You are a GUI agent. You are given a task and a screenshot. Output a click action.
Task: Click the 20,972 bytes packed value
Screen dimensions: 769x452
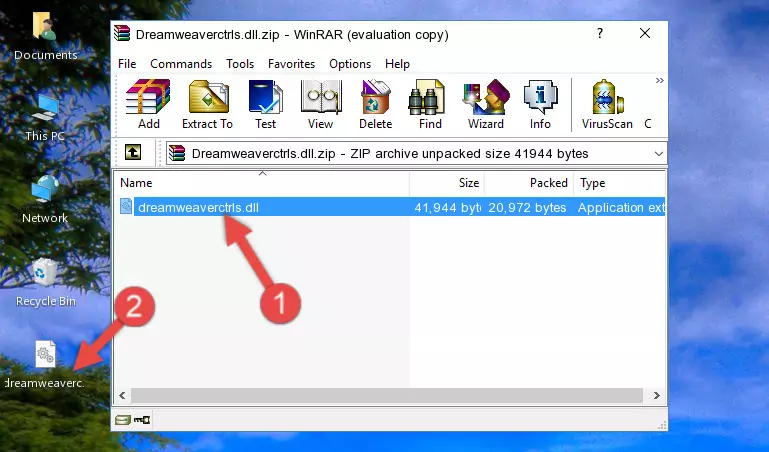527,207
